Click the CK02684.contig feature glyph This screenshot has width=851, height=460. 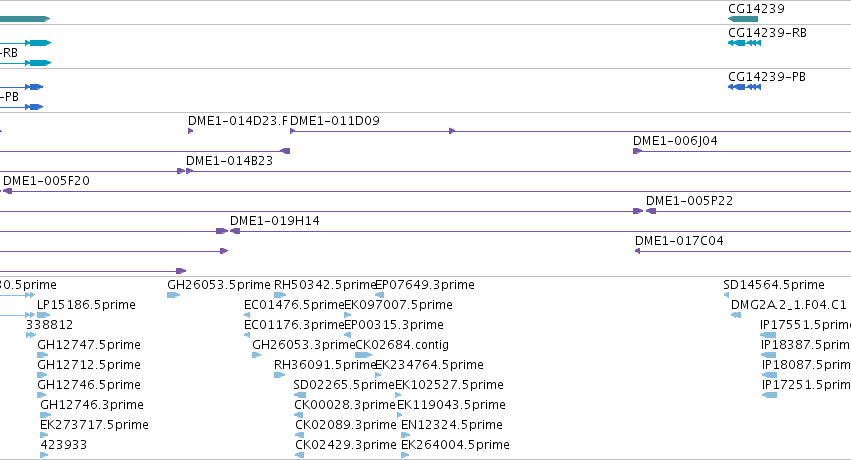(x=364, y=355)
